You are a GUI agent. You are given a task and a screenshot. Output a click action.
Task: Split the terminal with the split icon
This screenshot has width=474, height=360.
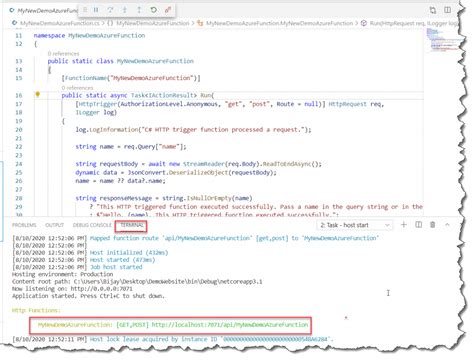point(419,225)
